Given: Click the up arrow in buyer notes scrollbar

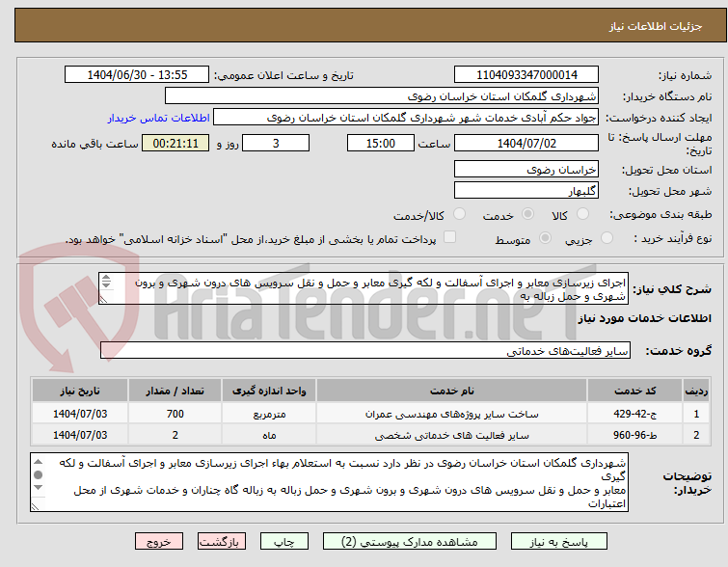Looking at the screenshot, I should (38, 462).
